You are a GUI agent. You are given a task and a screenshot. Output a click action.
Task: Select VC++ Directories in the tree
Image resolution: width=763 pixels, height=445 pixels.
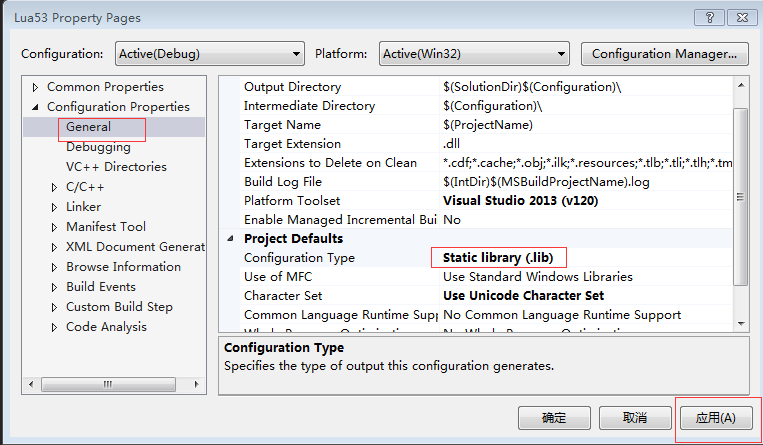tap(116, 167)
